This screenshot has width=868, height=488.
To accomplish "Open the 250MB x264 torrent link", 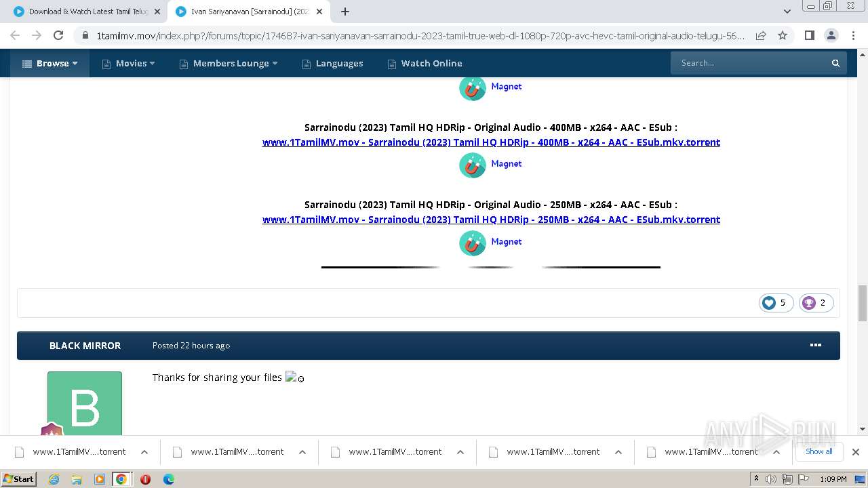I will point(491,220).
